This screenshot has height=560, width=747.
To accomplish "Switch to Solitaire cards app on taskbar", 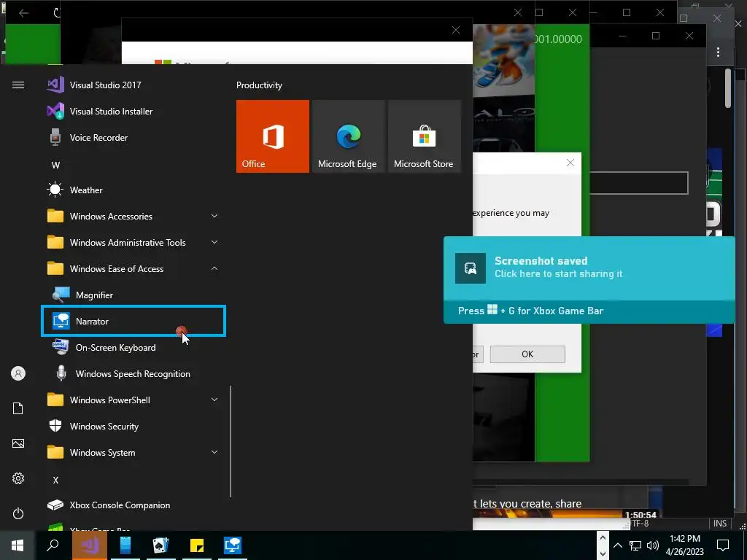I will click(160, 545).
